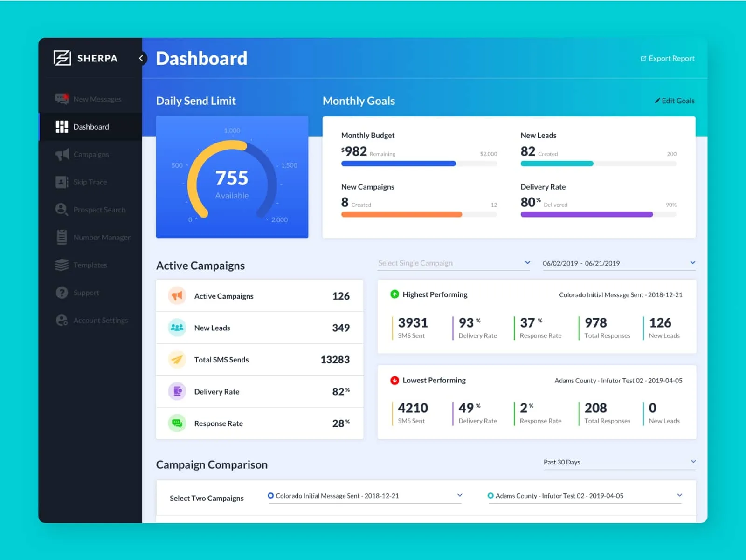This screenshot has width=746, height=560.
Task: Click Export Report in the header
Action: (668, 58)
